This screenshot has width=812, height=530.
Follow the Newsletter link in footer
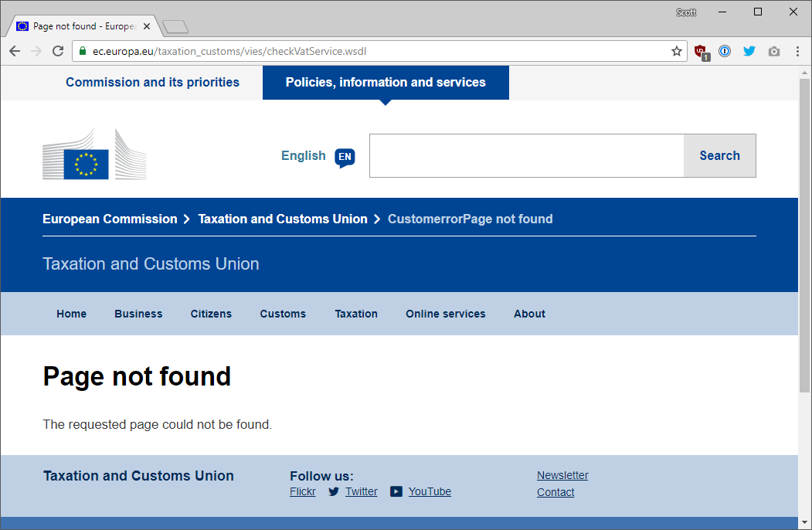562,475
